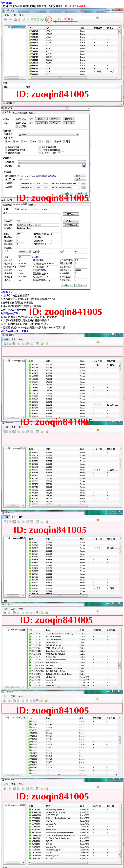Toggle the M1 timeframe checkbox

pyautogui.click(x=6, y=142)
